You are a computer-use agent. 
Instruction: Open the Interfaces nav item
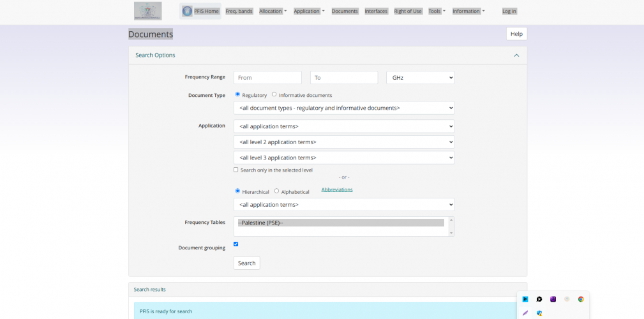376,11
